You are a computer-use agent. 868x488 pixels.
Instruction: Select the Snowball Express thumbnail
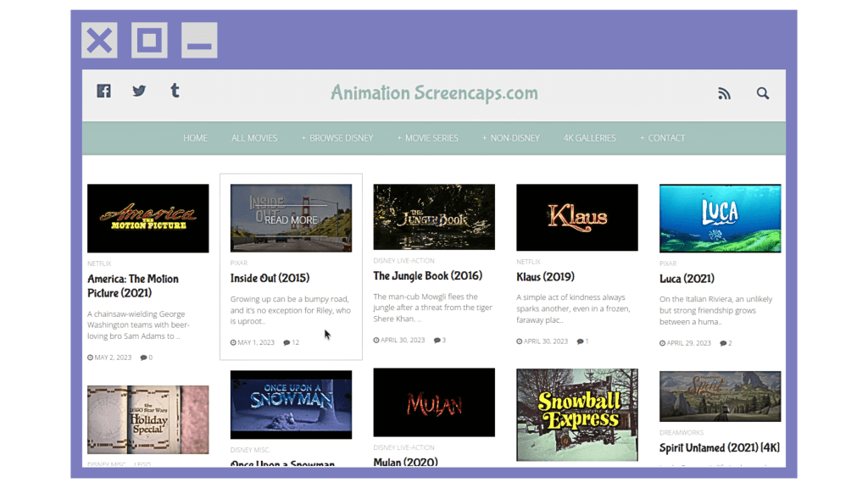tap(577, 413)
